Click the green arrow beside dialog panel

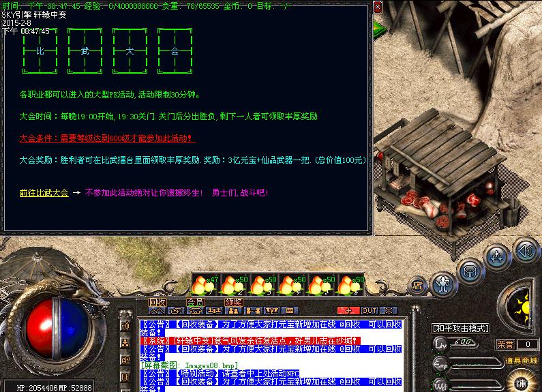coord(378,27)
